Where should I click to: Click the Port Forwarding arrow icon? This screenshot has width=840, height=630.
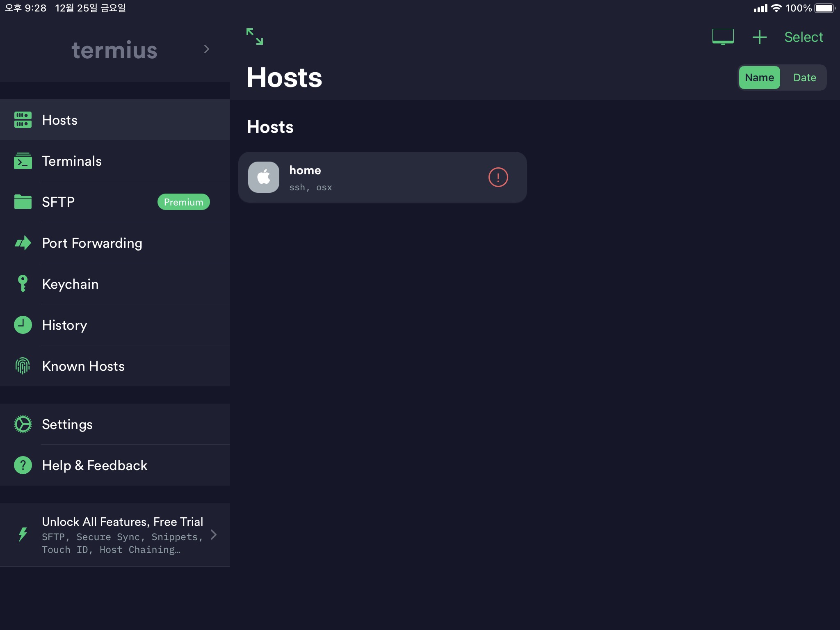point(23,243)
